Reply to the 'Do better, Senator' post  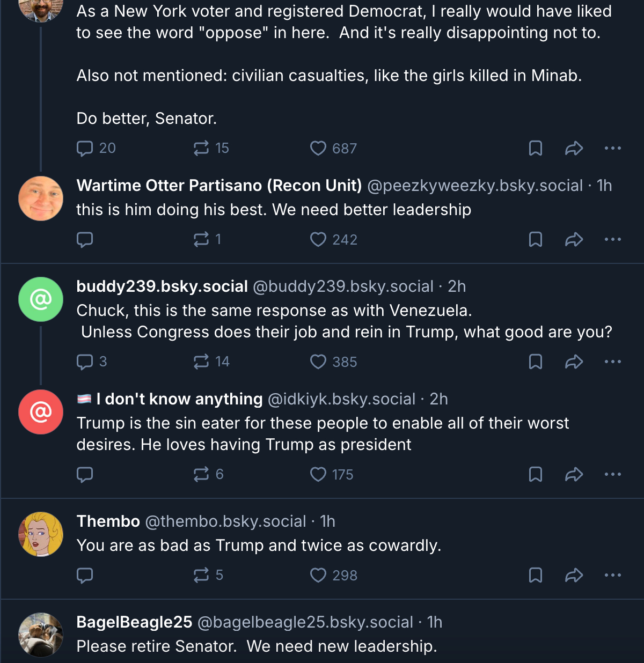tap(85, 148)
